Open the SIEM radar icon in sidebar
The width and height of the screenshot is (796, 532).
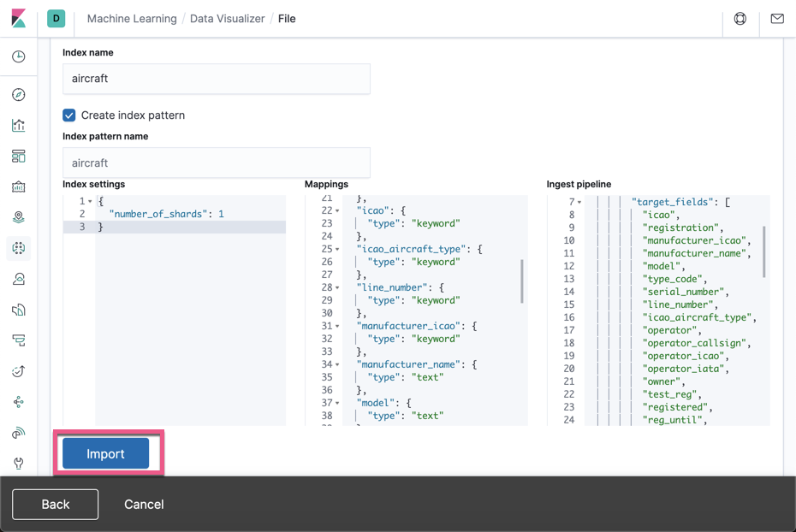pyautogui.click(x=18, y=433)
